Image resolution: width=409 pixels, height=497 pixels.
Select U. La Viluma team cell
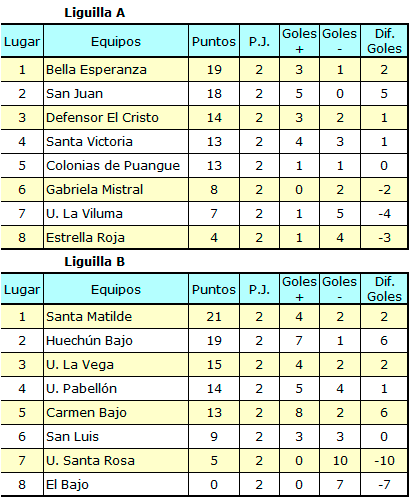click(x=116, y=213)
